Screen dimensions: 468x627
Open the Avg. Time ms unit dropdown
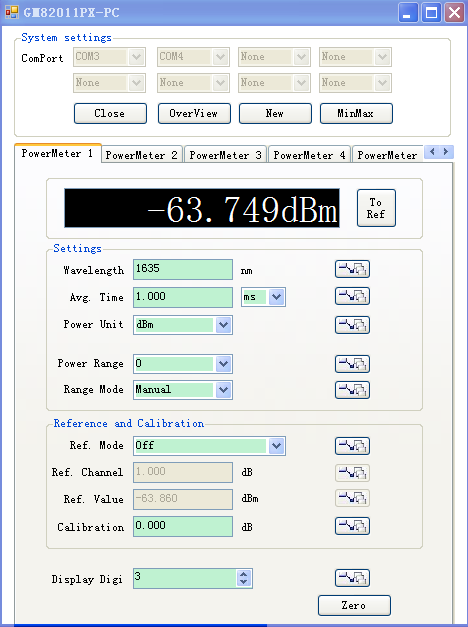(276, 297)
